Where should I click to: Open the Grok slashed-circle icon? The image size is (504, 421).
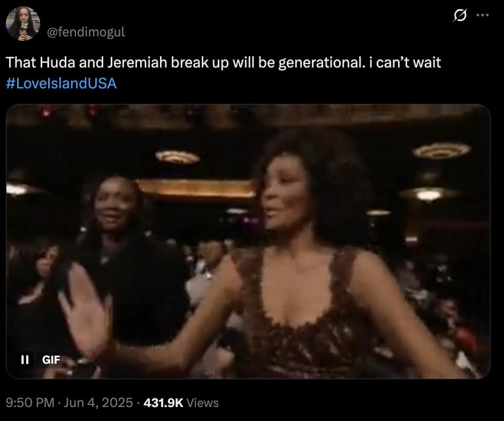(460, 15)
